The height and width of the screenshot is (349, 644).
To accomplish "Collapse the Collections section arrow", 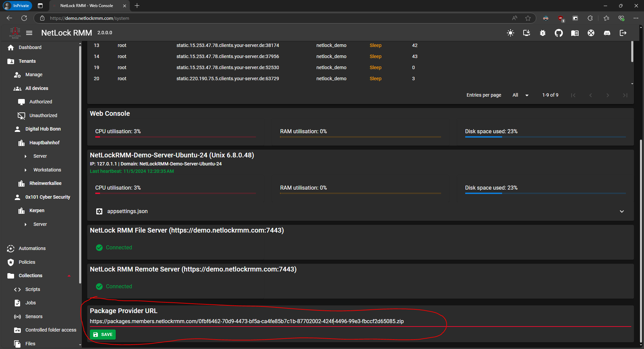I will (69, 276).
